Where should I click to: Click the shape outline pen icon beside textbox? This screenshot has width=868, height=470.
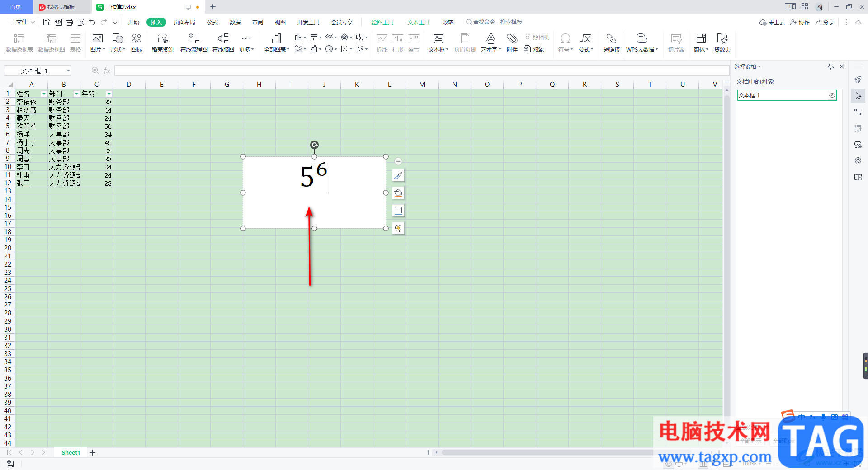point(398,175)
